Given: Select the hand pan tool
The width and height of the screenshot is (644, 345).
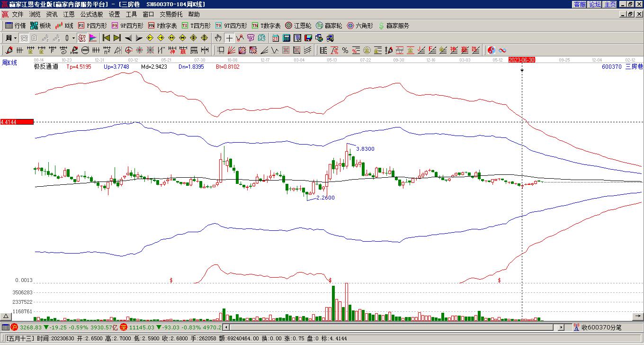Looking at the screenshot, I should click(x=218, y=38).
